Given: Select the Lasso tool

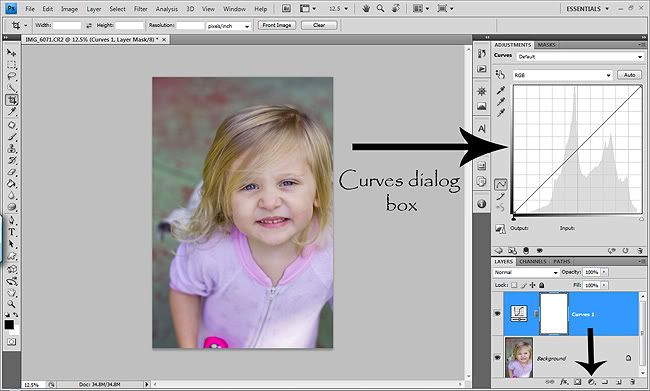Looking at the screenshot, I should click(x=11, y=76).
